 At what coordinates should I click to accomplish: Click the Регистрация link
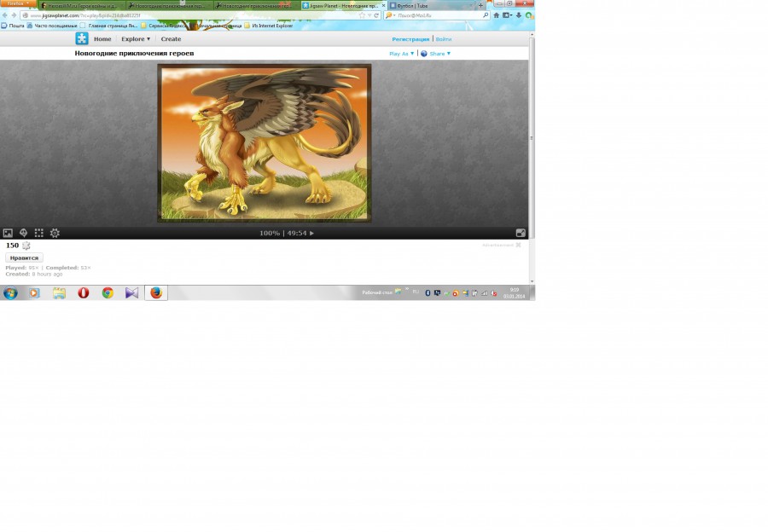point(410,39)
